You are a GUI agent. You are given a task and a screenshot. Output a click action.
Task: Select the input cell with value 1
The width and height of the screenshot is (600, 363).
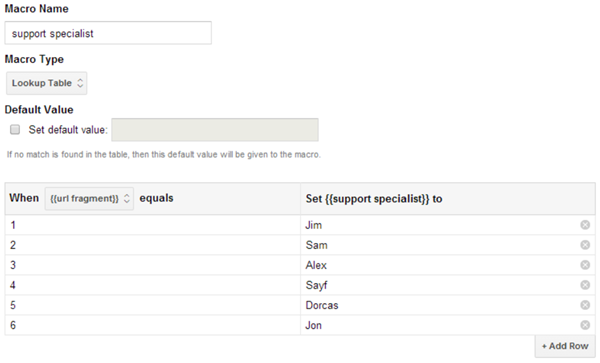153,225
